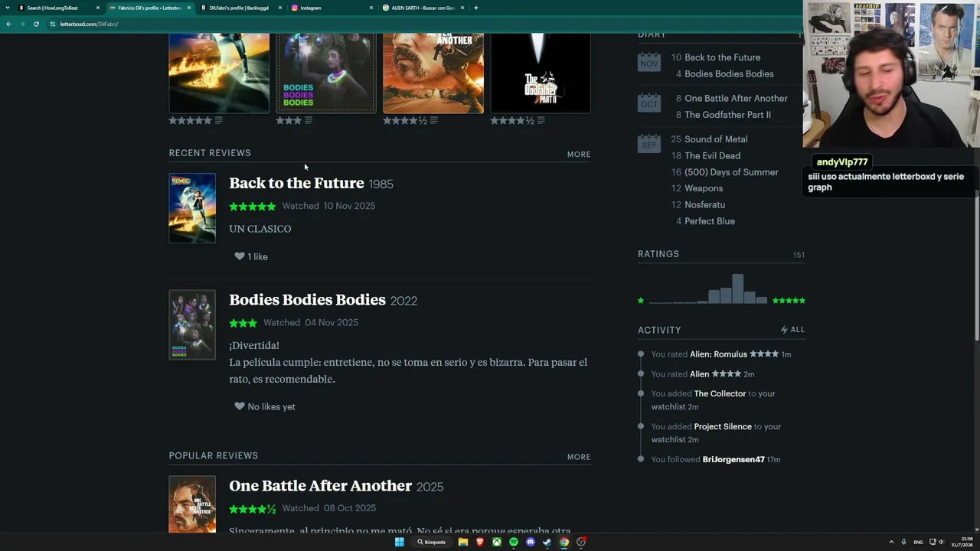Click ALL in the Activity section

(797, 330)
